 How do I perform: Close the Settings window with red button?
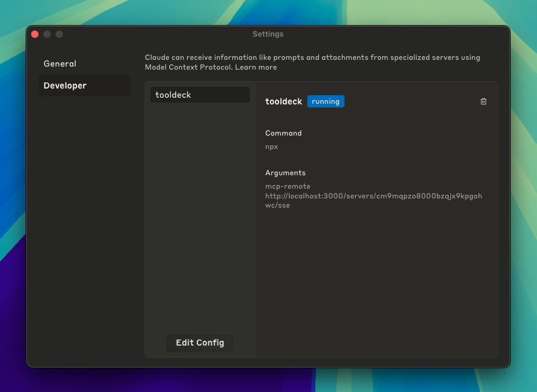(35, 34)
